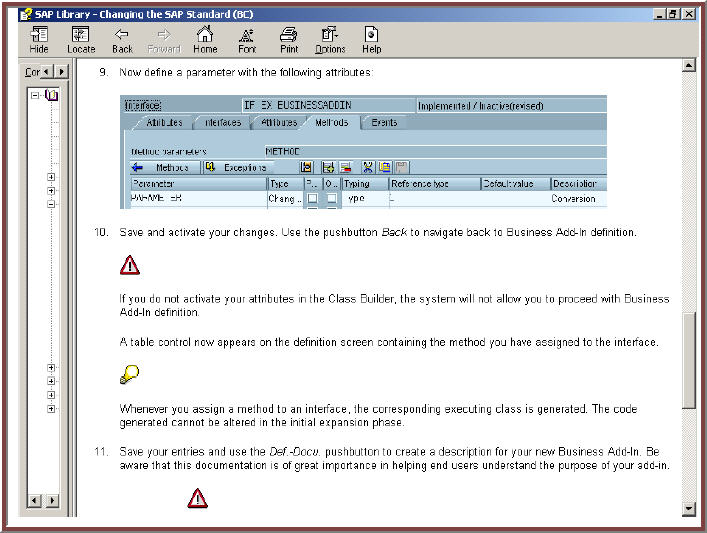Change text size with Font button
Screen dimensions: 707x533
point(247,40)
